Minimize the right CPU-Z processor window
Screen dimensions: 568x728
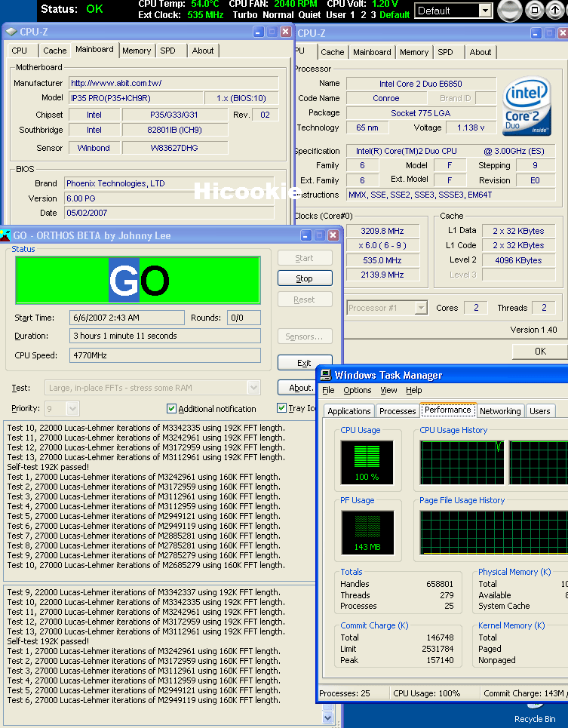(x=536, y=33)
